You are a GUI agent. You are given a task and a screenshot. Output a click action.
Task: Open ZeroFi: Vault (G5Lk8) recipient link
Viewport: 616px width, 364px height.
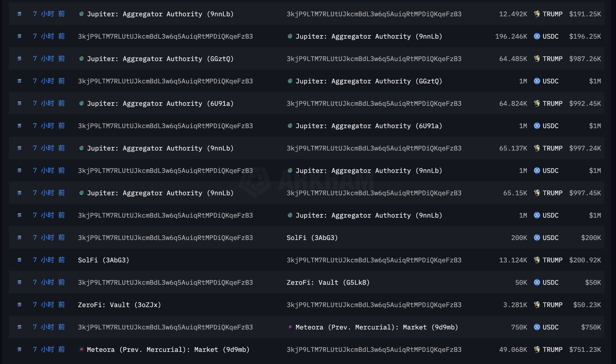pyautogui.click(x=328, y=282)
